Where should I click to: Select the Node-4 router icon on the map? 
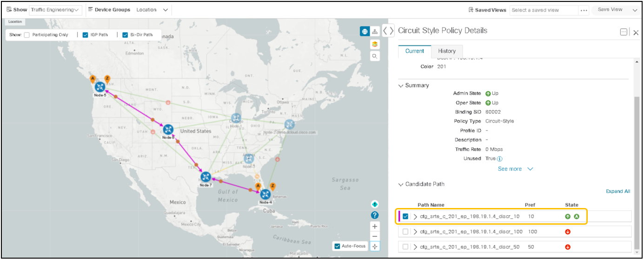[266, 195]
